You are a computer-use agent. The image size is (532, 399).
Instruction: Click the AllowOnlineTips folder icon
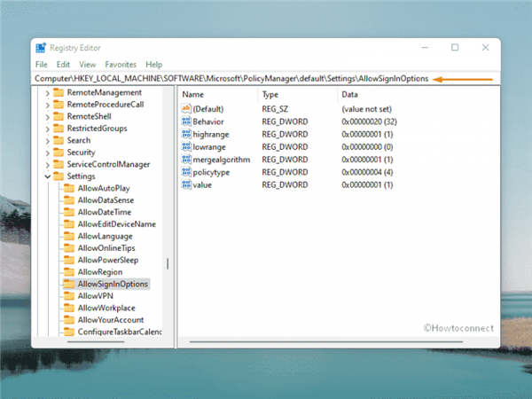(69, 248)
